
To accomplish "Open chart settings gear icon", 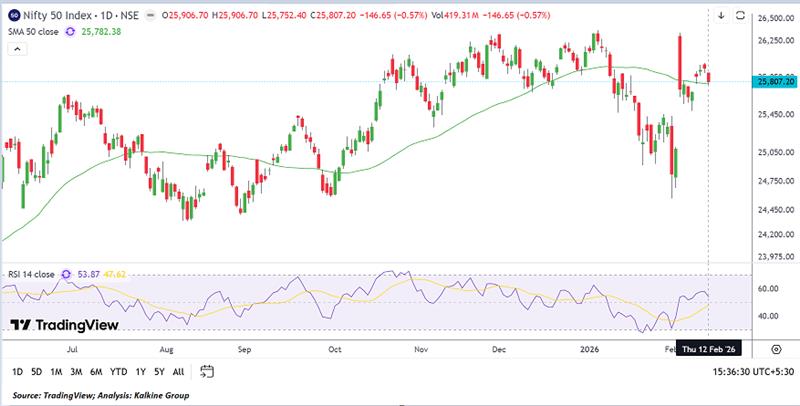I will click(776, 348).
